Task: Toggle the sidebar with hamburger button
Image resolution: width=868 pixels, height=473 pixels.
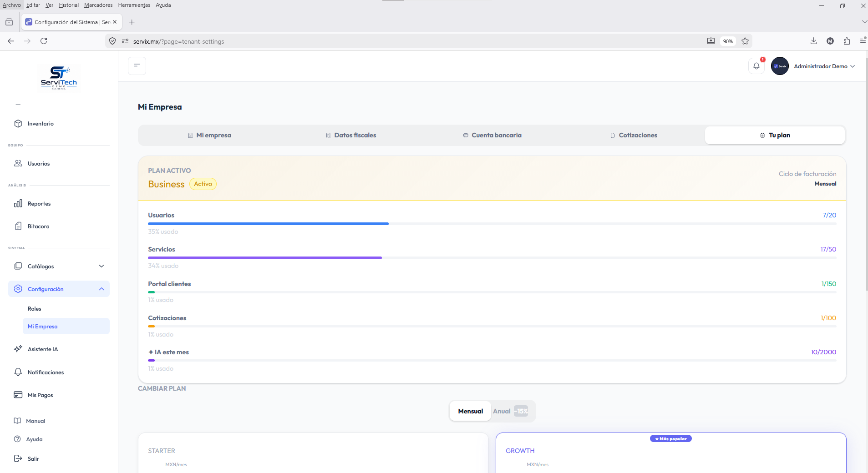Action: [137, 66]
